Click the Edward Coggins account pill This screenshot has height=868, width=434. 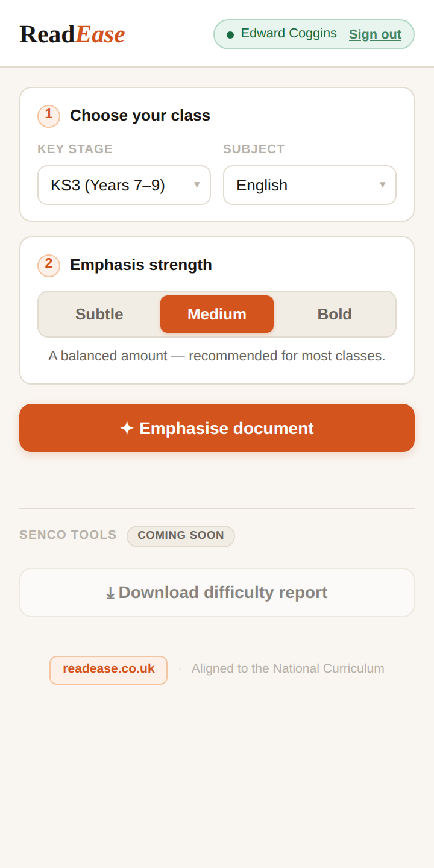(x=314, y=34)
